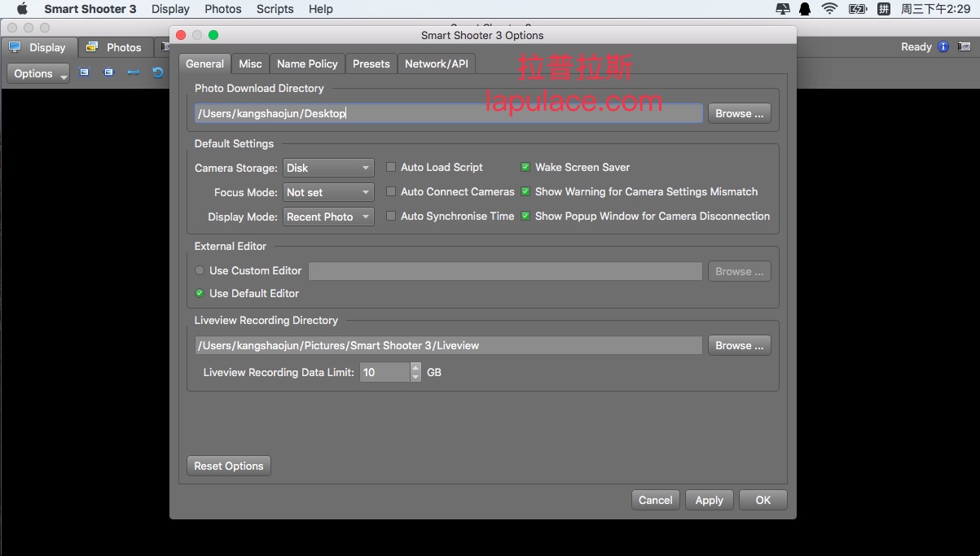980x556 pixels.
Task: Open the Presets tab
Action: pyautogui.click(x=371, y=63)
